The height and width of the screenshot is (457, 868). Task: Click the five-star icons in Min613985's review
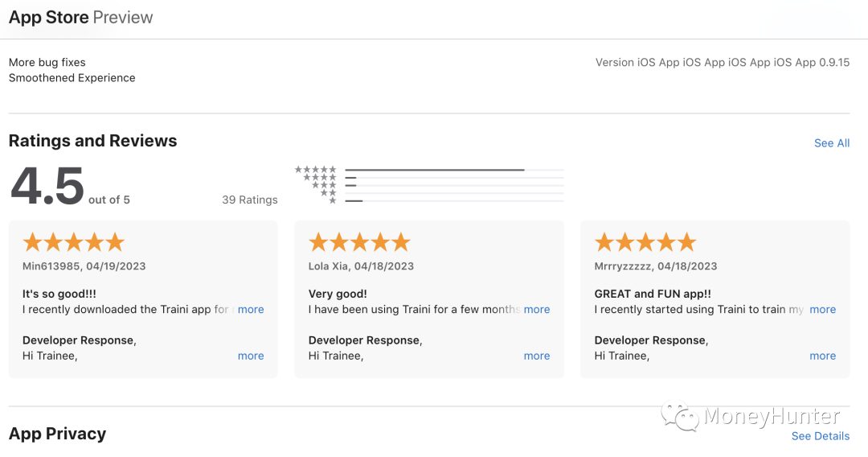point(74,242)
